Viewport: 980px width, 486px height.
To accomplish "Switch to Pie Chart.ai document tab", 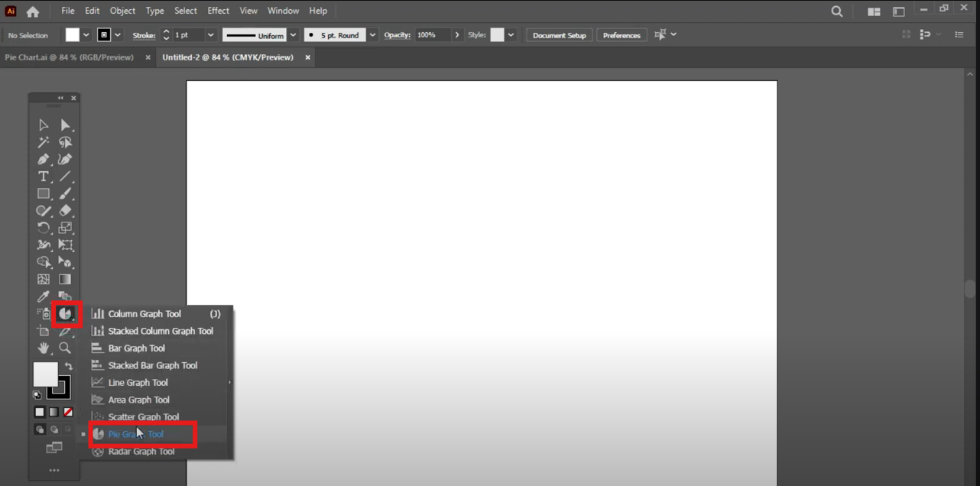I will coord(69,57).
